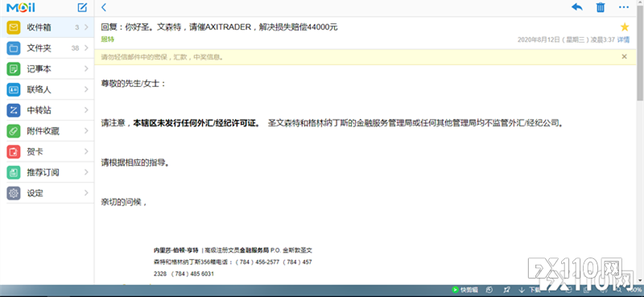This screenshot has width=644, height=297.
Task: Open the 收件箱 inbox
Action: coord(47,27)
